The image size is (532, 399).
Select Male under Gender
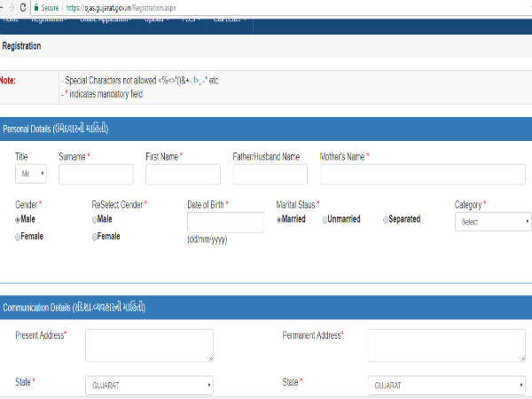pos(19,219)
